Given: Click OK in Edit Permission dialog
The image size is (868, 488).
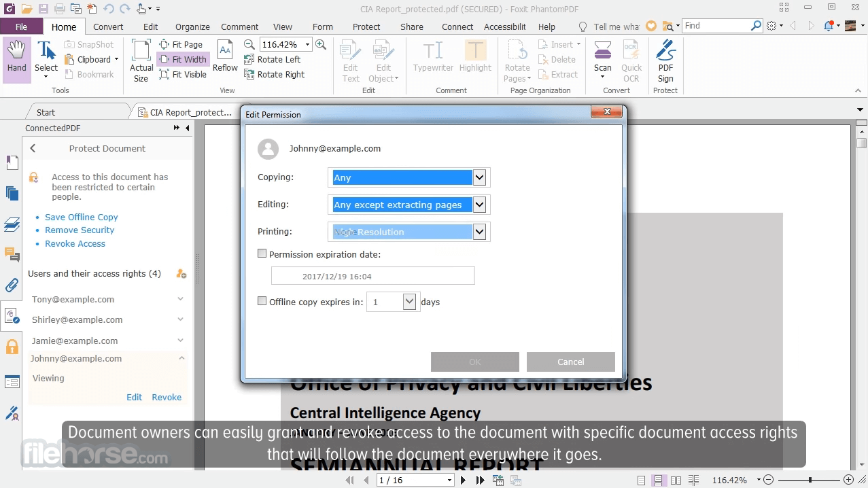Looking at the screenshot, I should click(474, 362).
